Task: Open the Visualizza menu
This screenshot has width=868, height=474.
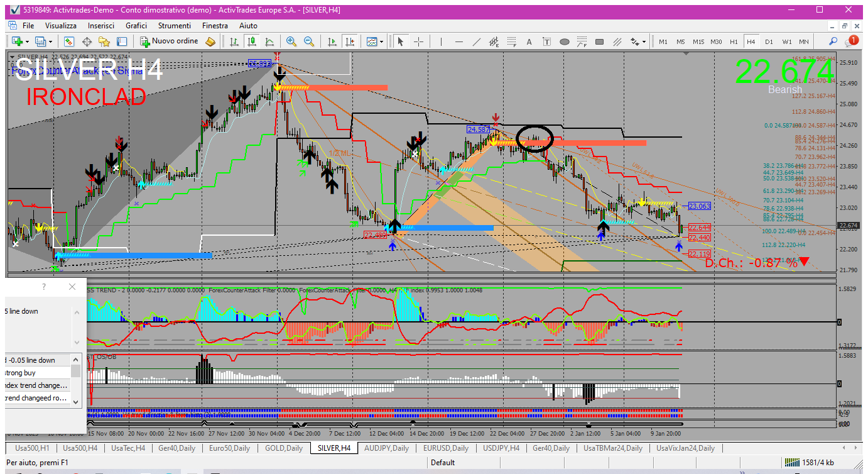Action: tap(61, 26)
